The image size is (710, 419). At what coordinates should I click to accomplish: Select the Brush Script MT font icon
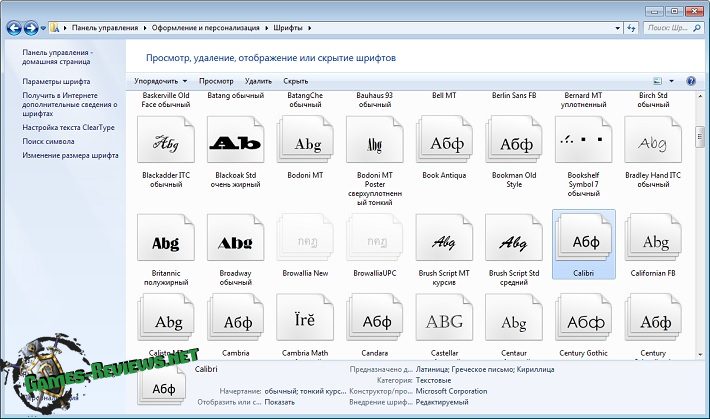coord(444,238)
